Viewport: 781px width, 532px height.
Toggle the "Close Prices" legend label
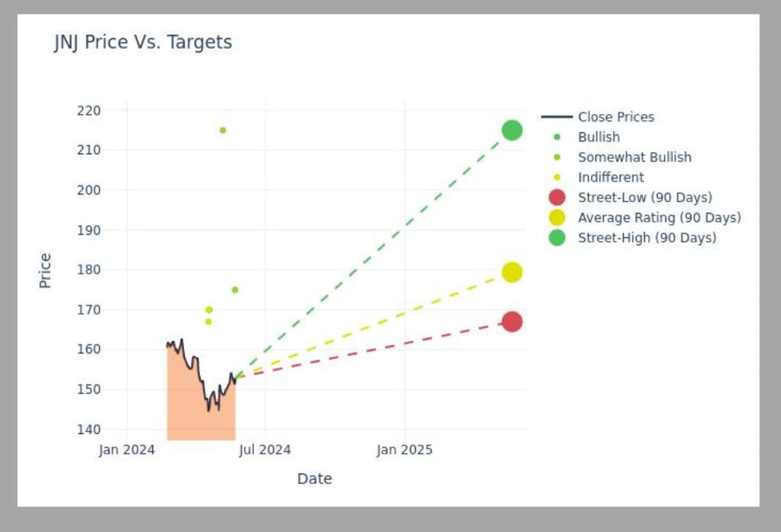coord(616,117)
